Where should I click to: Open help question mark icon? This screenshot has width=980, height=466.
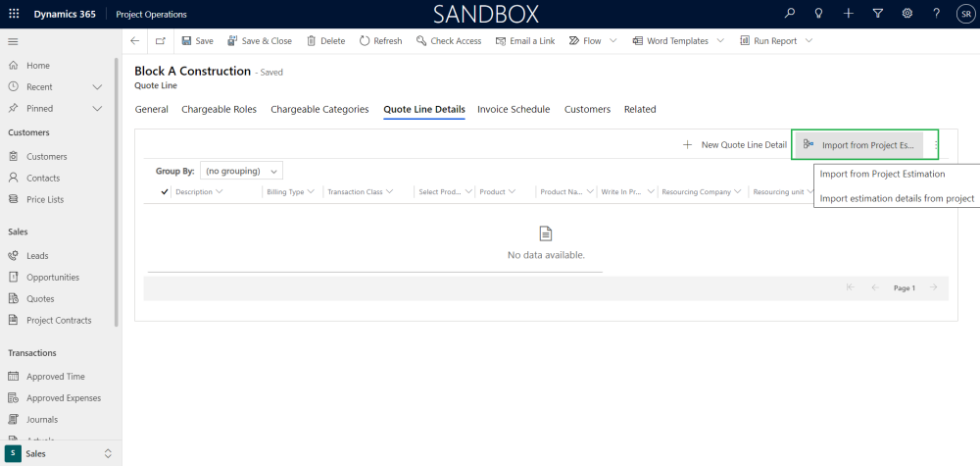pyautogui.click(x=936, y=13)
